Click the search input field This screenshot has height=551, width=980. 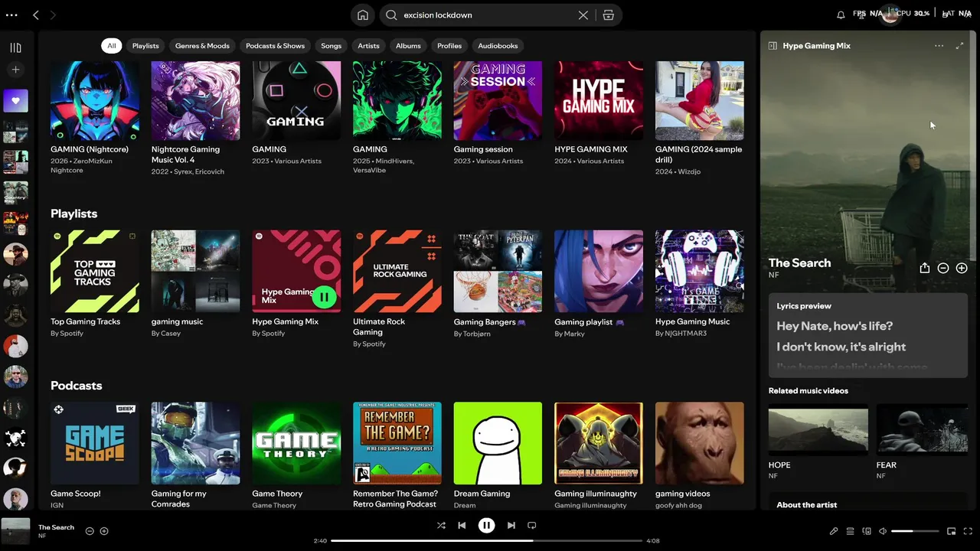tap(488, 15)
